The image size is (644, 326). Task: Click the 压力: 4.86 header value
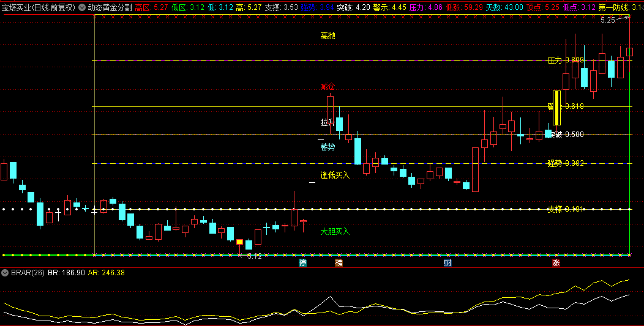click(x=426, y=7)
